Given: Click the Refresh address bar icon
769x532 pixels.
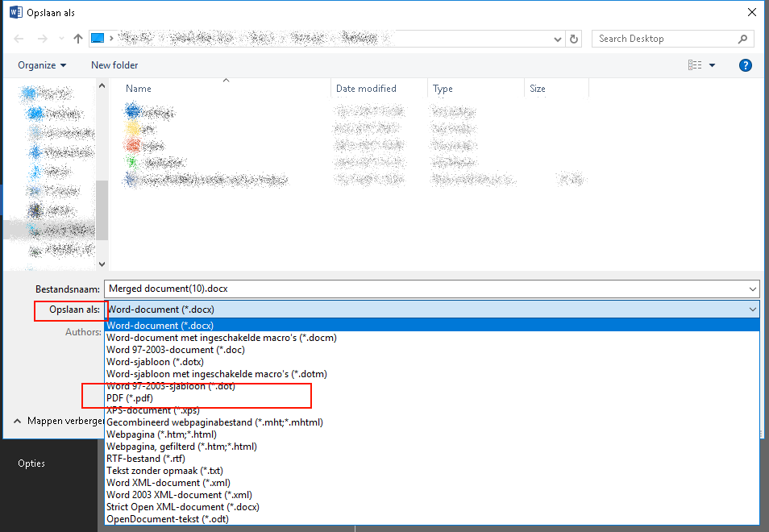Looking at the screenshot, I should (x=574, y=39).
